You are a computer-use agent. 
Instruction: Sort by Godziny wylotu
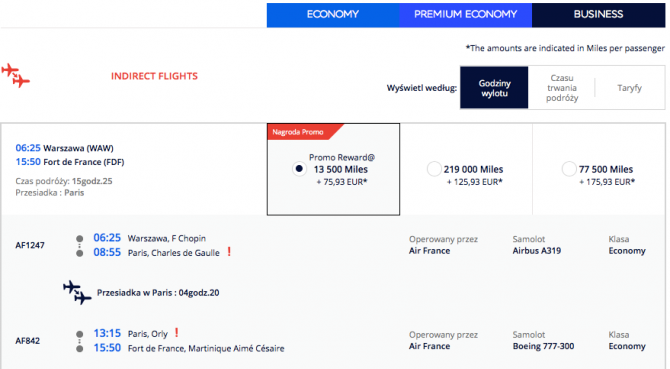coord(494,88)
